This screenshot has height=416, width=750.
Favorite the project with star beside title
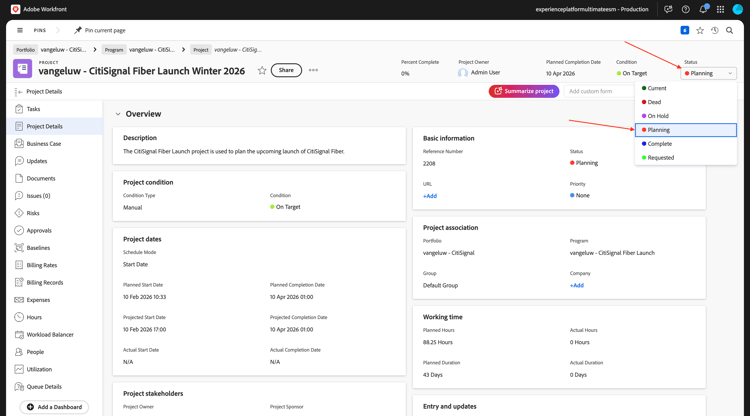(x=262, y=70)
